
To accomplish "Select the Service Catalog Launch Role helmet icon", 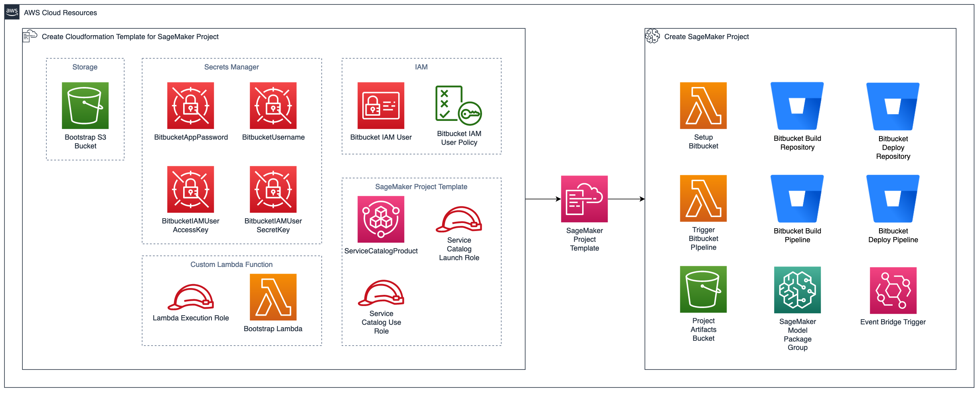I will coord(459,219).
